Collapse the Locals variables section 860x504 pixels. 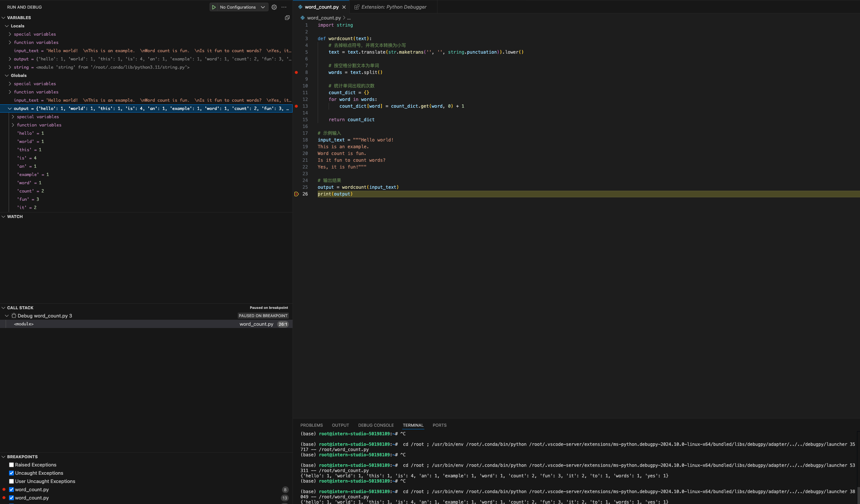click(x=7, y=26)
